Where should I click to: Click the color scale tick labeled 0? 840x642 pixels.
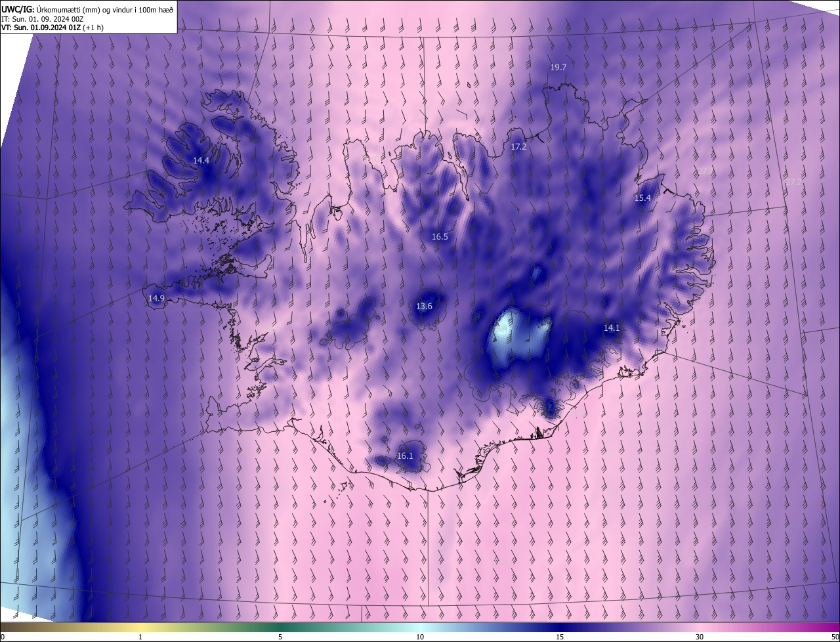[x=3, y=637]
